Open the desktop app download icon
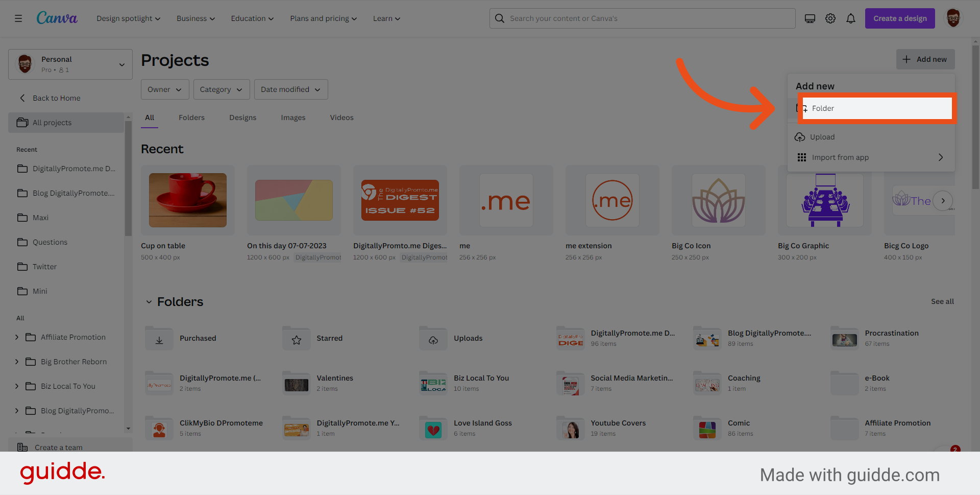 point(810,18)
